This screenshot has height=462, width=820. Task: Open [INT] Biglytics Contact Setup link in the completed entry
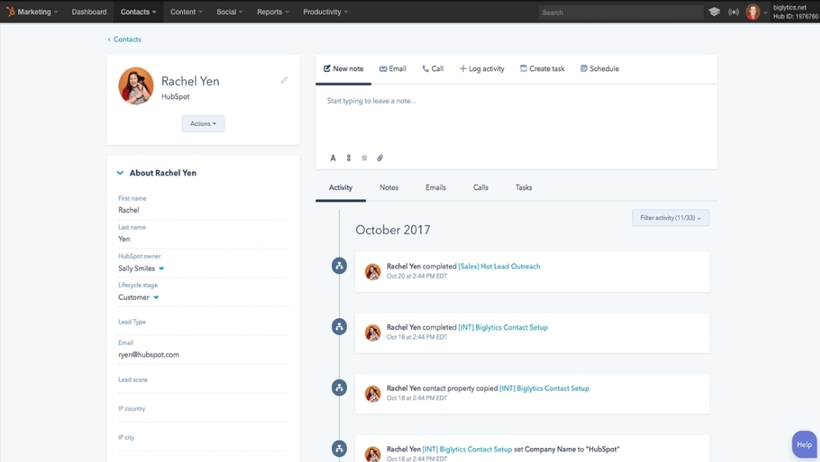pos(503,328)
